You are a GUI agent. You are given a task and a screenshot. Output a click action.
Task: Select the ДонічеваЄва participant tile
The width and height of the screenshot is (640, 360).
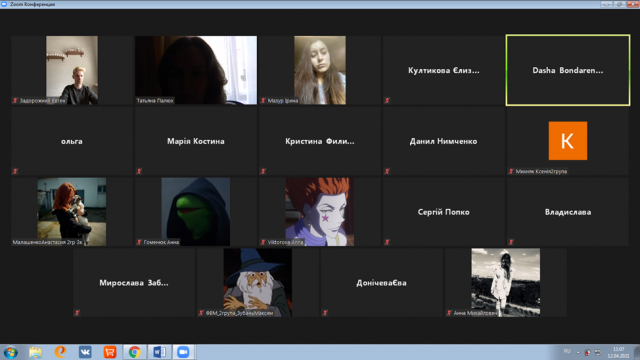click(382, 282)
